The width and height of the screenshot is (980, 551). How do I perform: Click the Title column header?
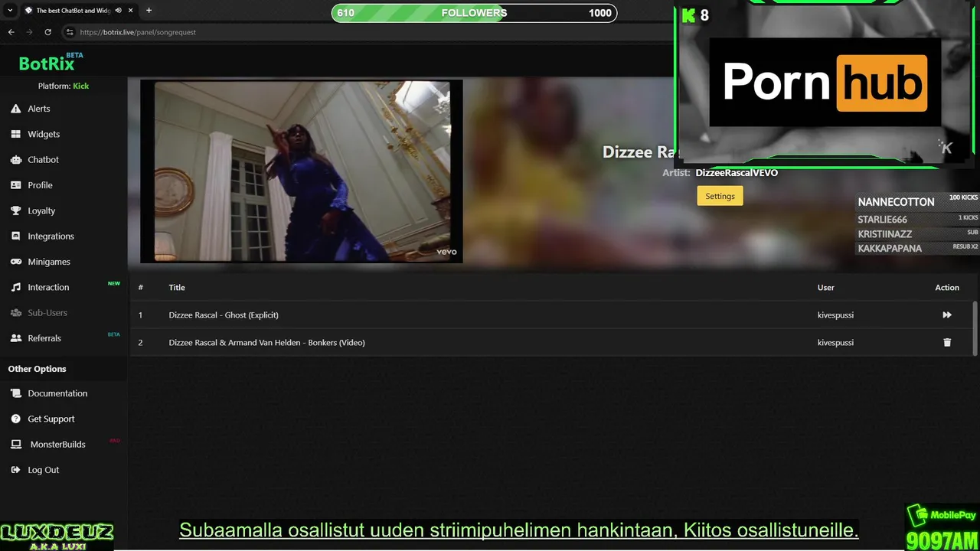tap(177, 288)
